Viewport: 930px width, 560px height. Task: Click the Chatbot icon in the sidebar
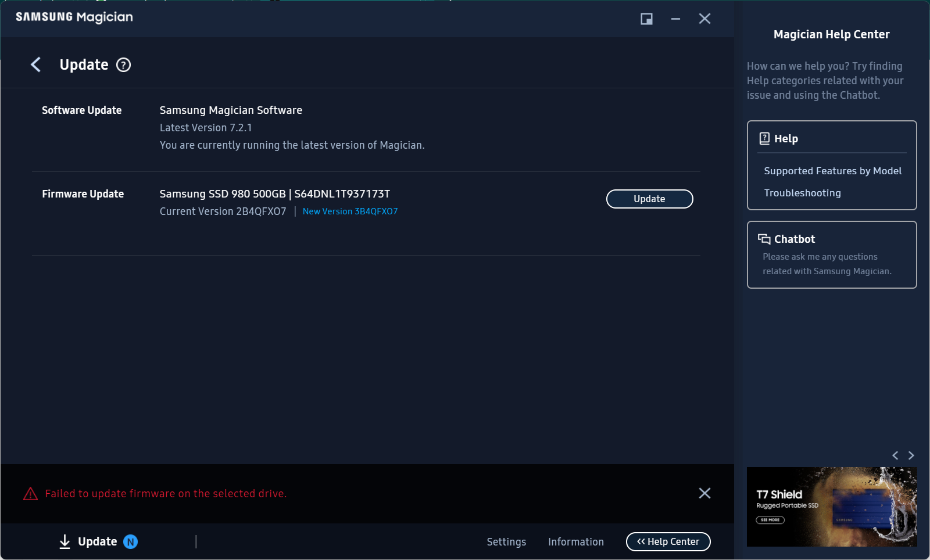tap(763, 238)
